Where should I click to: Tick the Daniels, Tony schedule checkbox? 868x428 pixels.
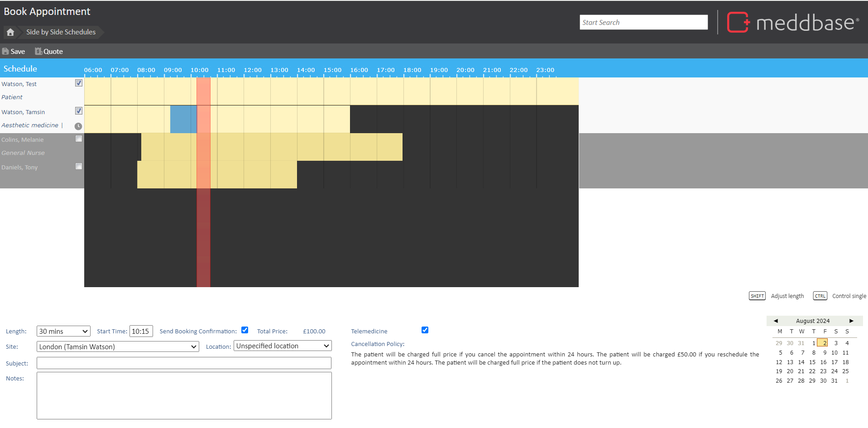tap(79, 167)
